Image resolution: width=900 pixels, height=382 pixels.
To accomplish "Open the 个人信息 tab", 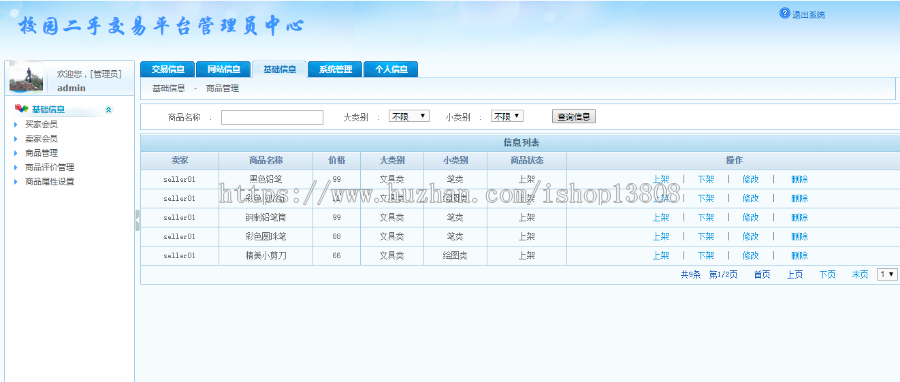I will tap(391, 69).
